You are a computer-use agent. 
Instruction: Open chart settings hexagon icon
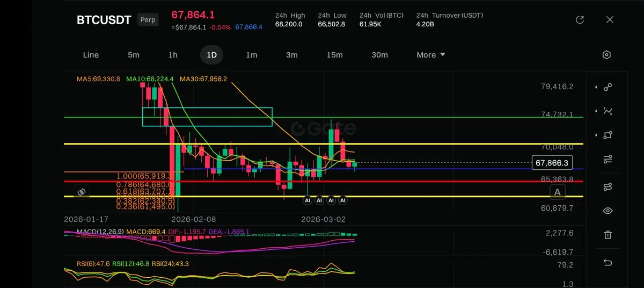(606, 55)
